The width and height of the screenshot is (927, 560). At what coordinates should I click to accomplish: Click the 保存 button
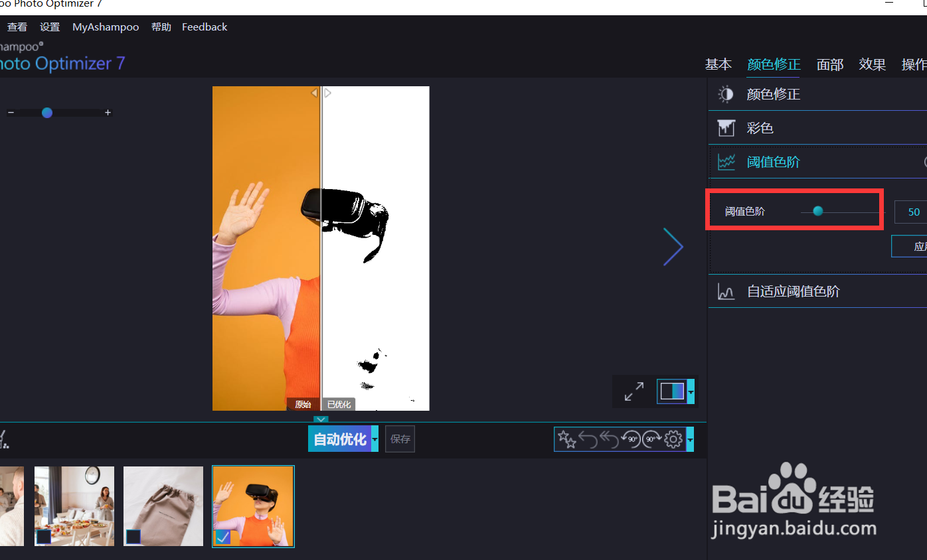[x=400, y=439]
